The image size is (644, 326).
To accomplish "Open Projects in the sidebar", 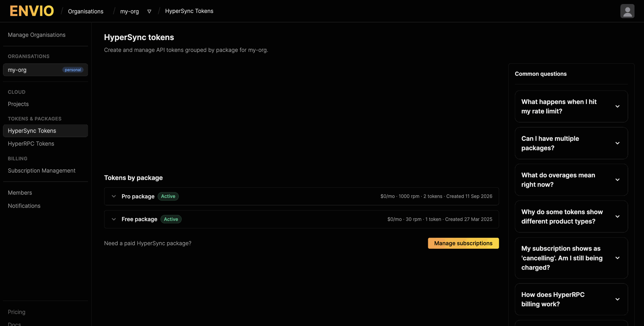I will click(18, 104).
